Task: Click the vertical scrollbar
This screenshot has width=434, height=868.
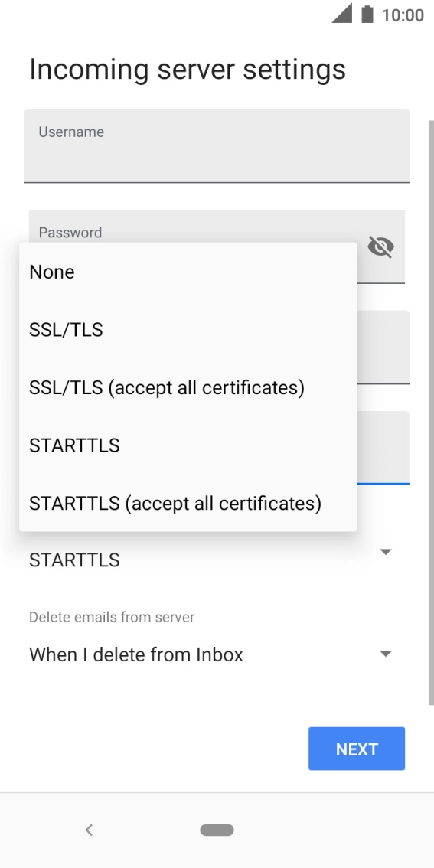Action: [x=431, y=413]
